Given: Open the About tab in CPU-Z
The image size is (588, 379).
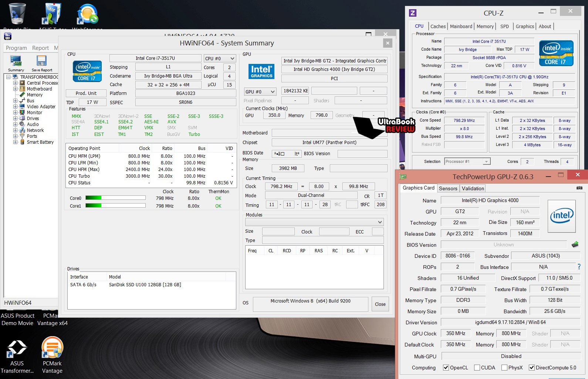Looking at the screenshot, I should 545,26.
